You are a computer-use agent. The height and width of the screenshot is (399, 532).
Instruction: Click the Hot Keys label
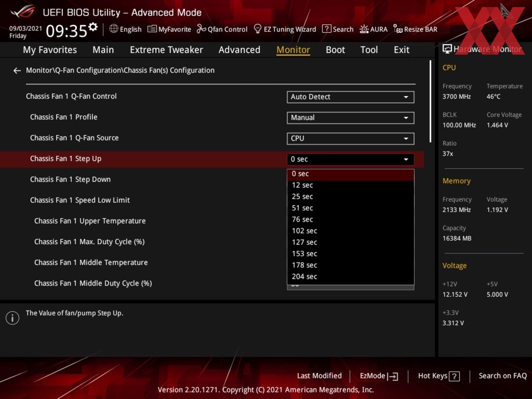[433, 376]
